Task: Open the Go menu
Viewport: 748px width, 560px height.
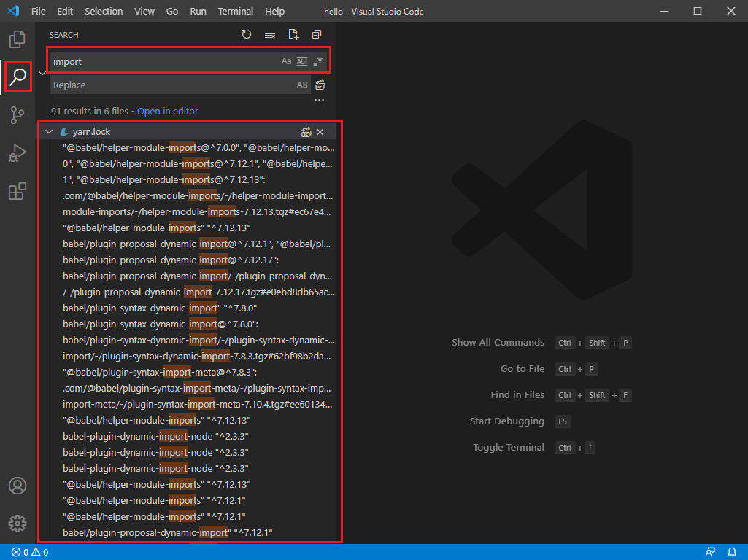Action: 172,11
